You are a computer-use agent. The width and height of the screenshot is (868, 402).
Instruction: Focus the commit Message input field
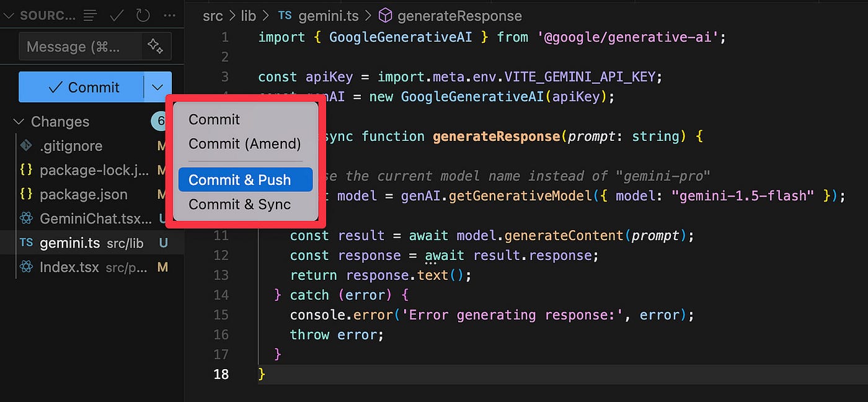click(81, 47)
